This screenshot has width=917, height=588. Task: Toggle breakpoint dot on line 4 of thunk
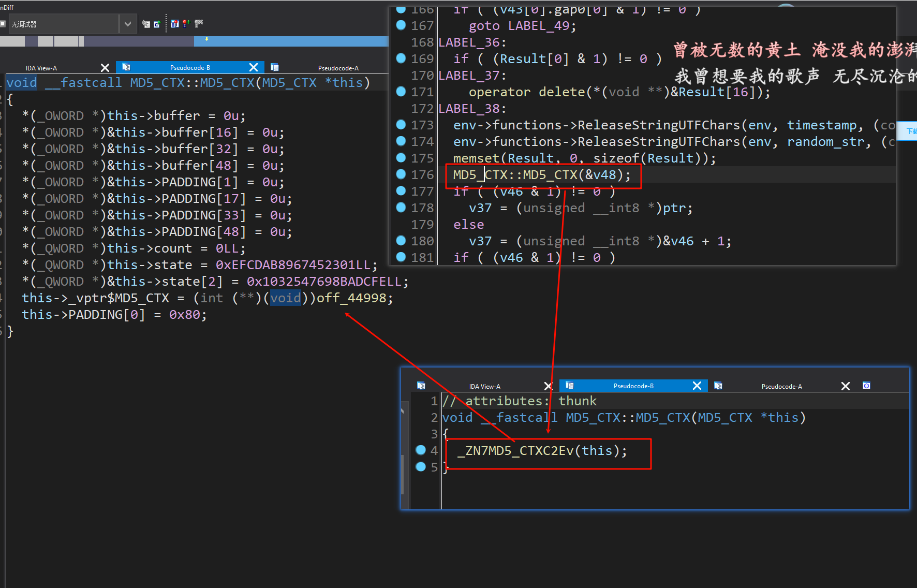(x=421, y=450)
